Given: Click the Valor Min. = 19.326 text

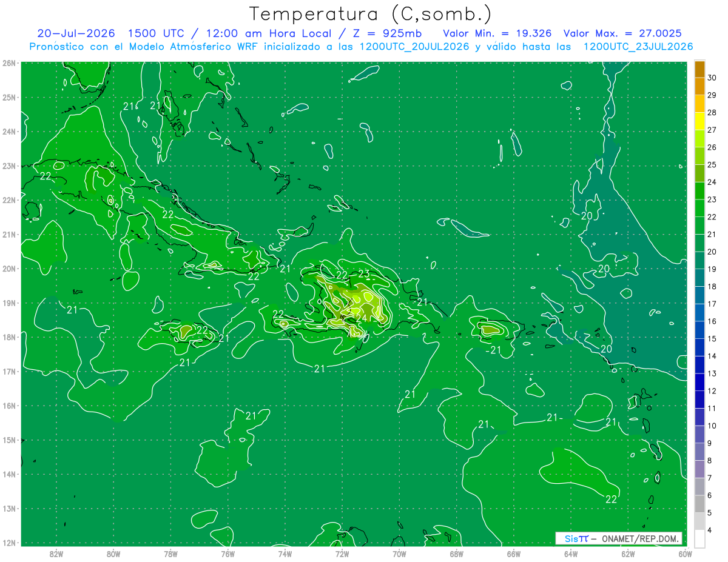Looking at the screenshot, I should [x=497, y=33].
